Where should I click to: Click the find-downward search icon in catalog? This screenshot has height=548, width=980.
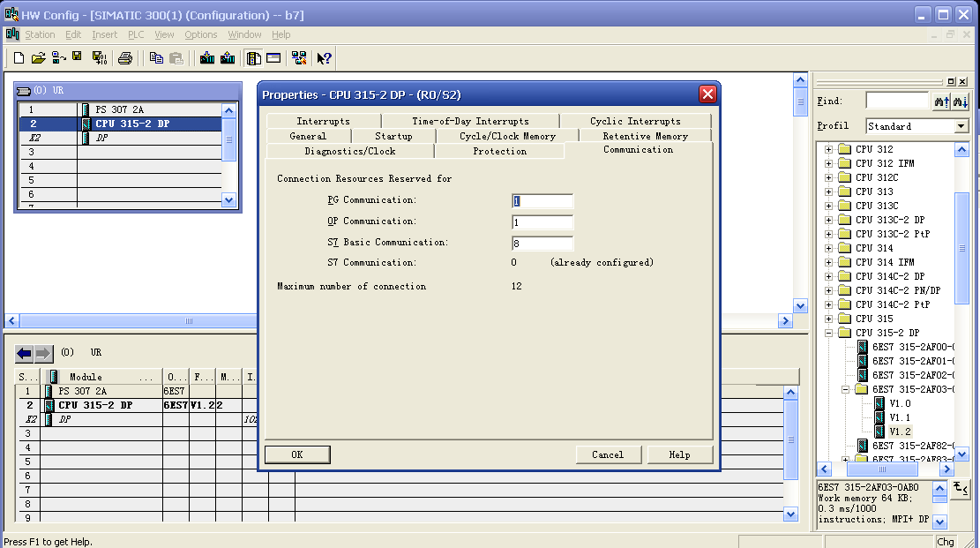click(x=960, y=101)
